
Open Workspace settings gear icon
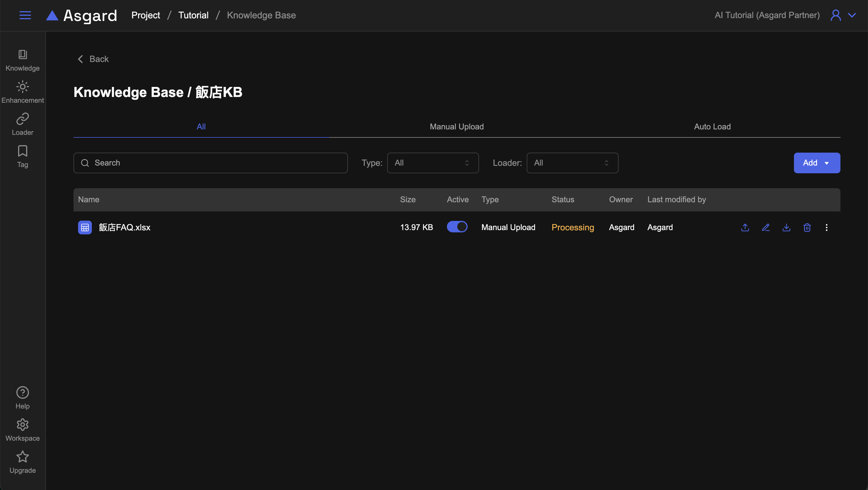(x=23, y=430)
